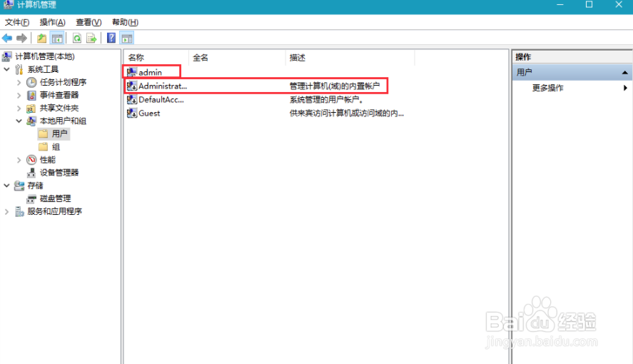
Task: Select 设备管理器 label in tree
Action: click(59, 173)
